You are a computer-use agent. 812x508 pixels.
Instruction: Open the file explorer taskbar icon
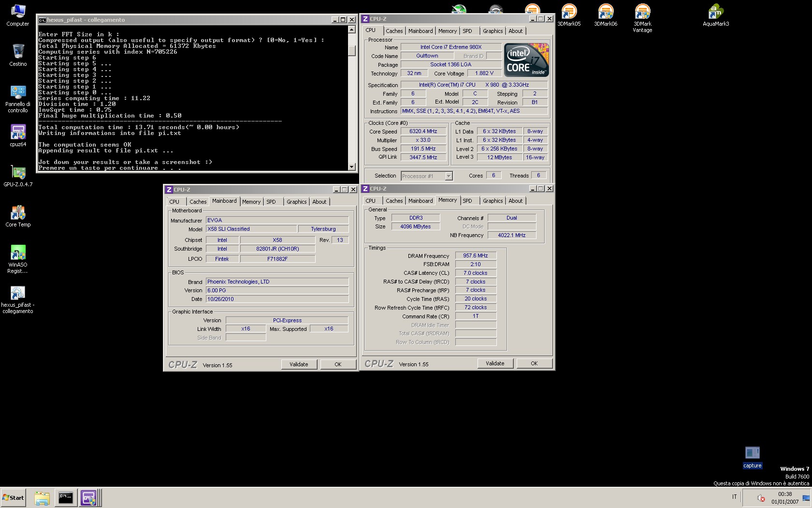[42, 498]
